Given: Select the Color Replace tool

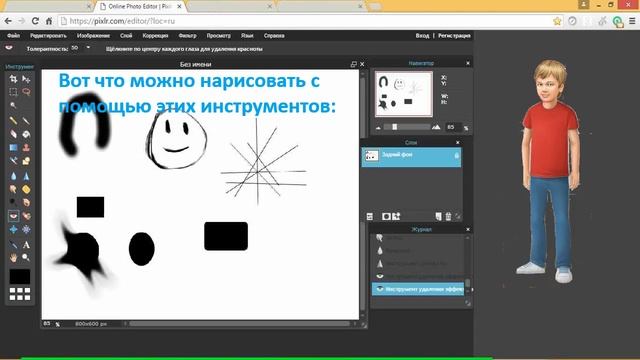Looking at the screenshot, I should click(13, 161).
